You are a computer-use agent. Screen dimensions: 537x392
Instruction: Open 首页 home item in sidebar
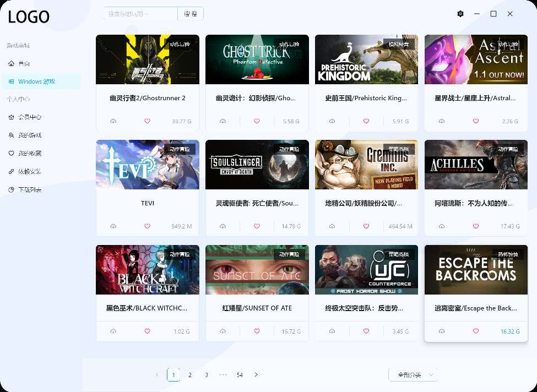coord(24,64)
